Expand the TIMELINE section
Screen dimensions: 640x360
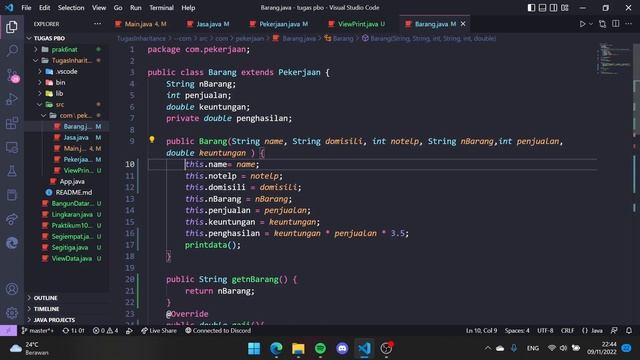coord(46,309)
